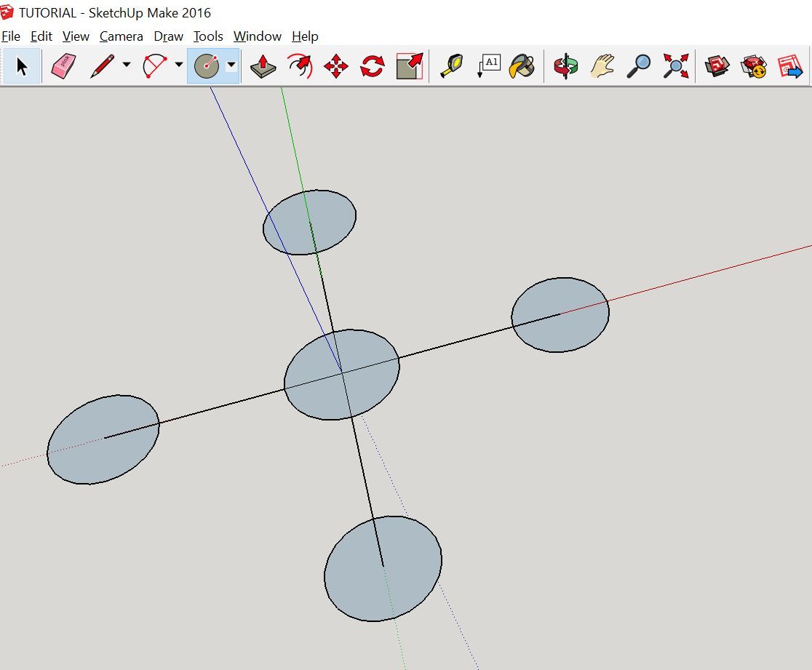Activate the Paint Bucket tool
Screen dimensions: 812x670
522,66
